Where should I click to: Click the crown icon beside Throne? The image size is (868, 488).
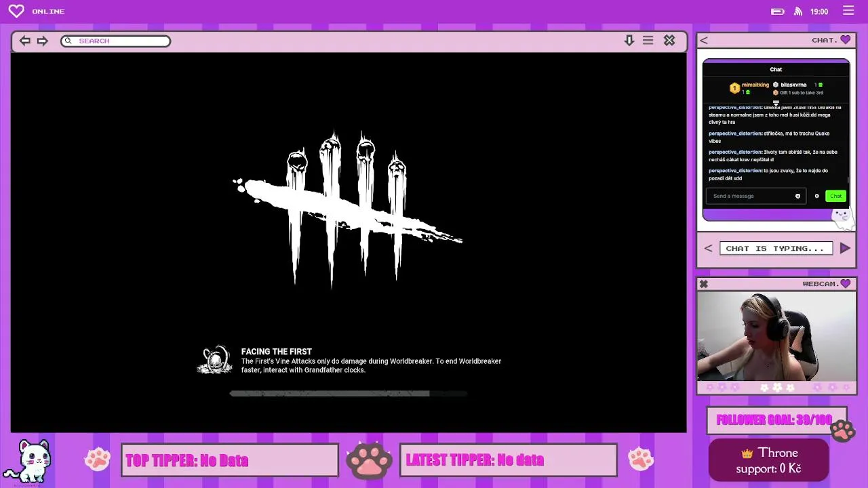(x=747, y=453)
